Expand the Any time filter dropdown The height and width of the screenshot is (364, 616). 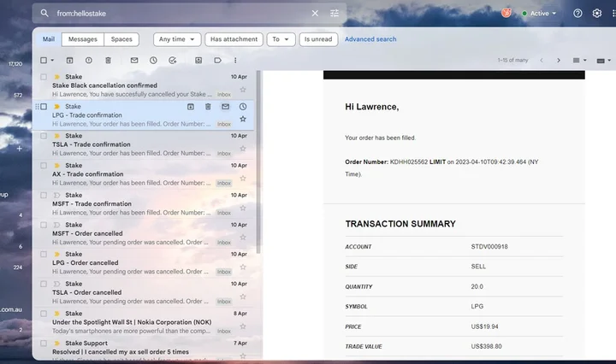[x=177, y=39]
